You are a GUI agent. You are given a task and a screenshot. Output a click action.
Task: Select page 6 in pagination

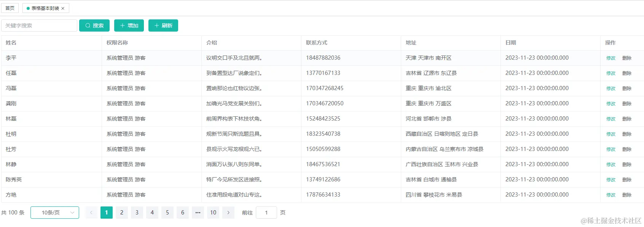pyautogui.click(x=183, y=213)
